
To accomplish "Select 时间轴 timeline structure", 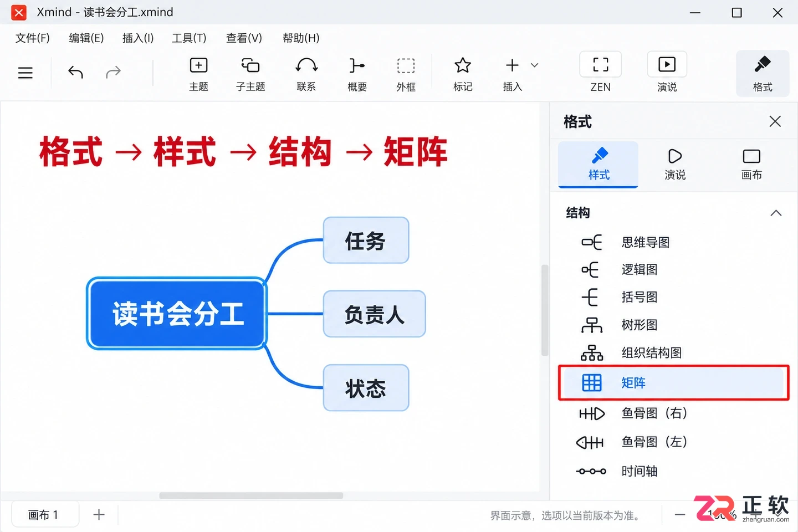I will pos(673,471).
